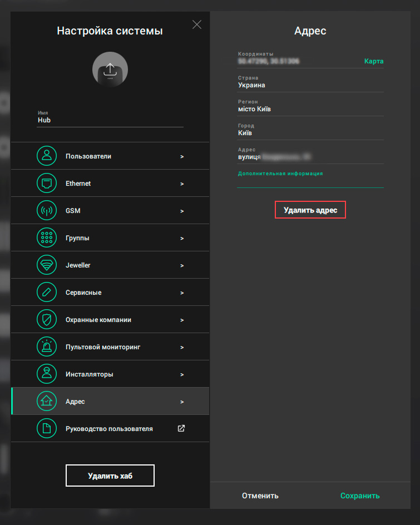Image resolution: width=420 pixels, height=525 pixels.
Task: Click the Пользователи user icon
Action: (47, 156)
